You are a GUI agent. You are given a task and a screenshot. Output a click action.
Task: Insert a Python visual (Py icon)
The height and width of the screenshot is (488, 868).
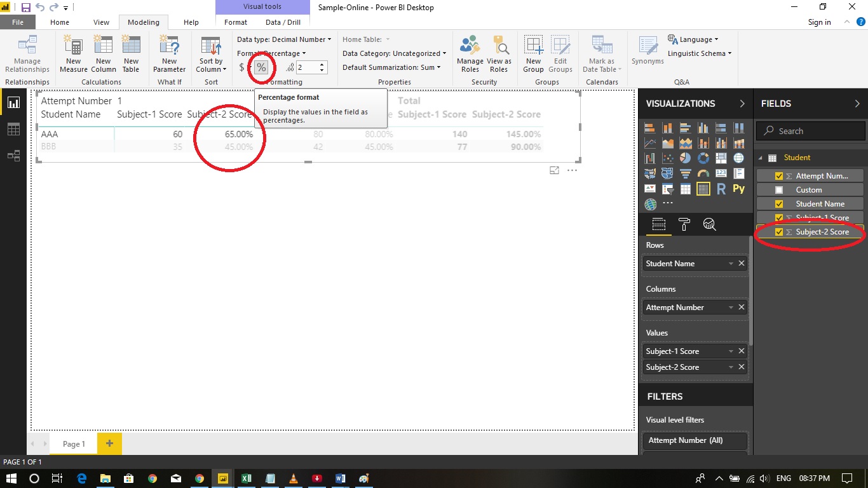pyautogui.click(x=738, y=189)
